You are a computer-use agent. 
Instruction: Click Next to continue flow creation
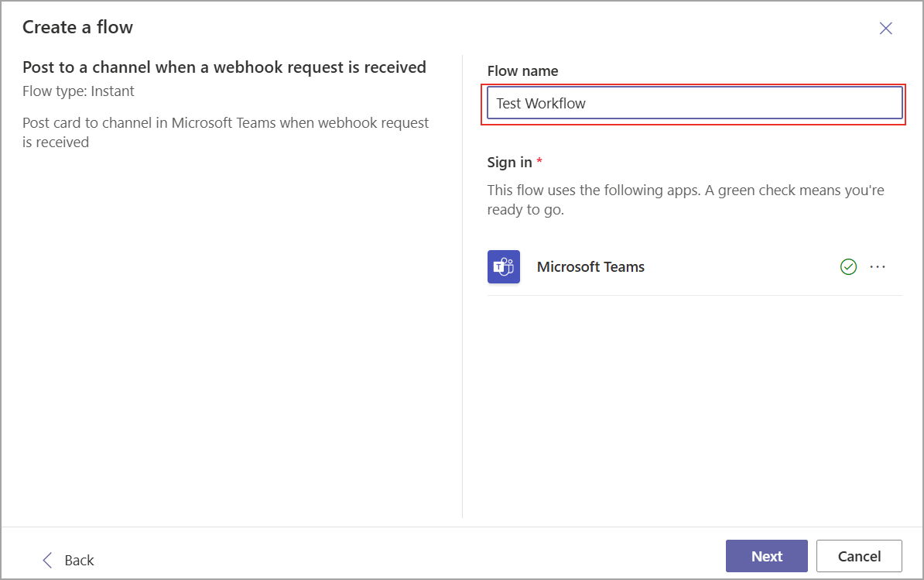(766, 555)
